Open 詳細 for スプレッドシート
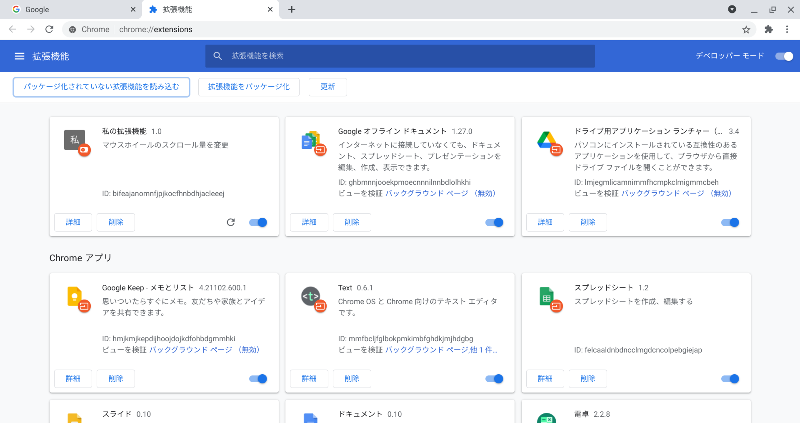The width and height of the screenshot is (800, 423). coord(545,379)
